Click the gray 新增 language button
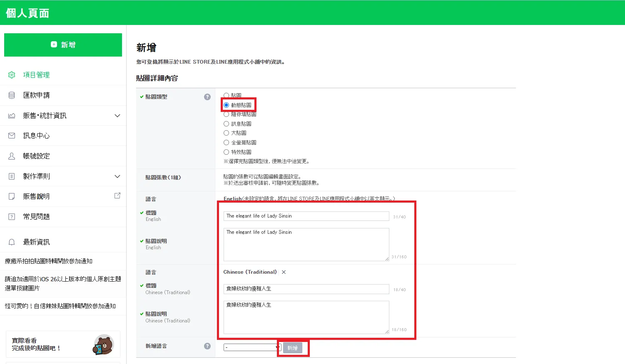625x364 pixels. pyautogui.click(x=293, y=348)
